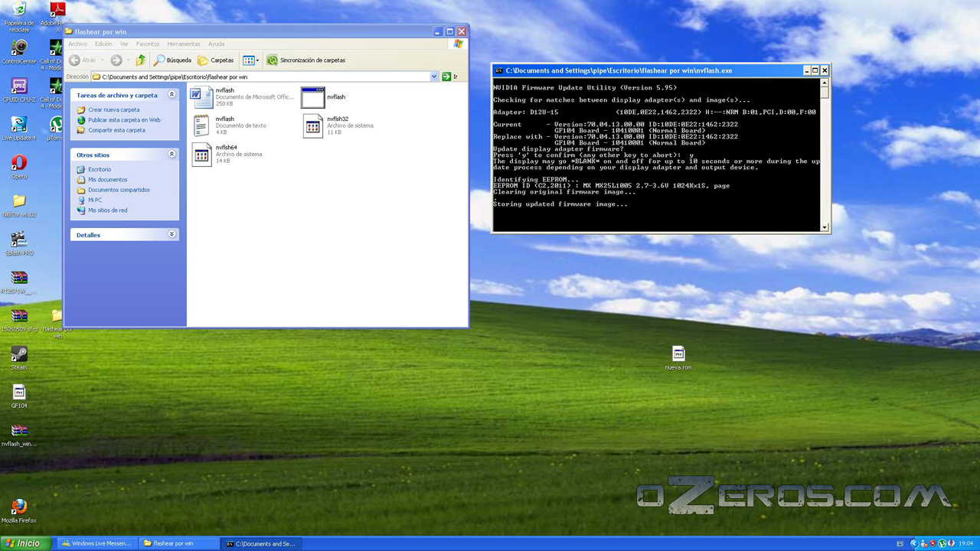980x551 pixels.
Task: Click Publicar esta carpeta en Web
Action: (x=124, y=120)
